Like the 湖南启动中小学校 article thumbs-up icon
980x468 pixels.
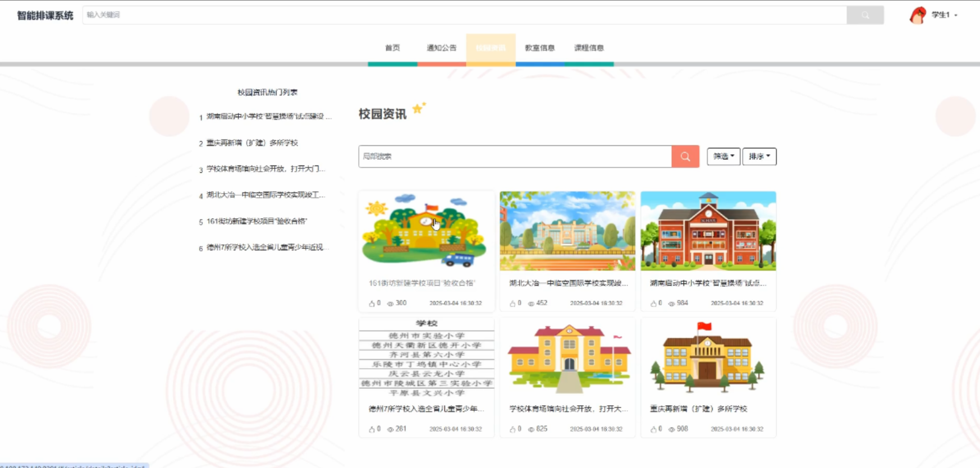[653, 304]
